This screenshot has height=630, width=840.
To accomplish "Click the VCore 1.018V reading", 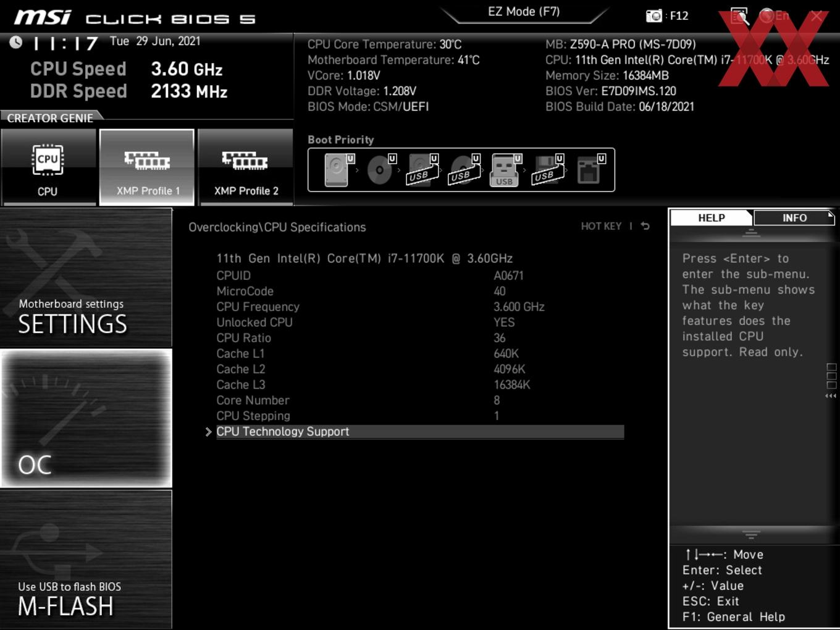I will [344, 75].
